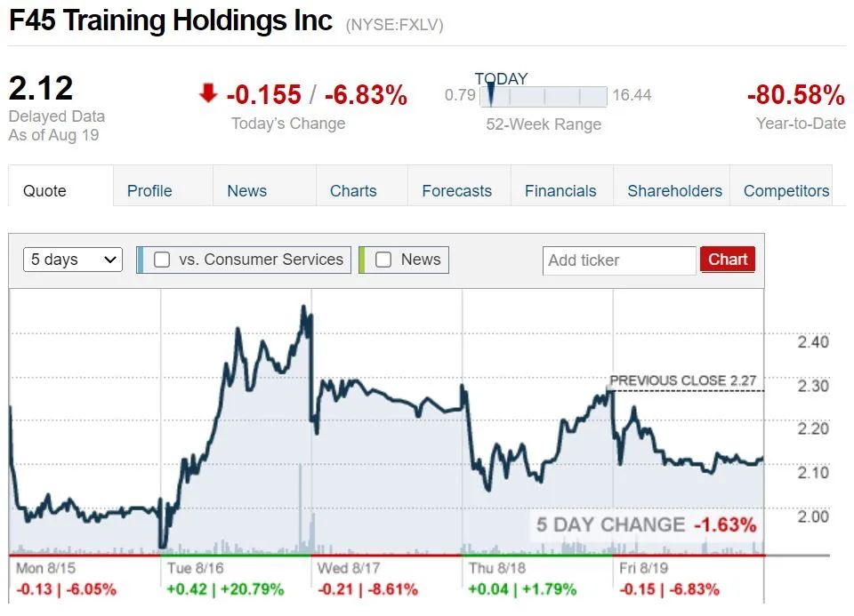This screenshot has width=854, height=616.
Task: Click the blue Consumer Services color bar
Action: tap(141, 260)
